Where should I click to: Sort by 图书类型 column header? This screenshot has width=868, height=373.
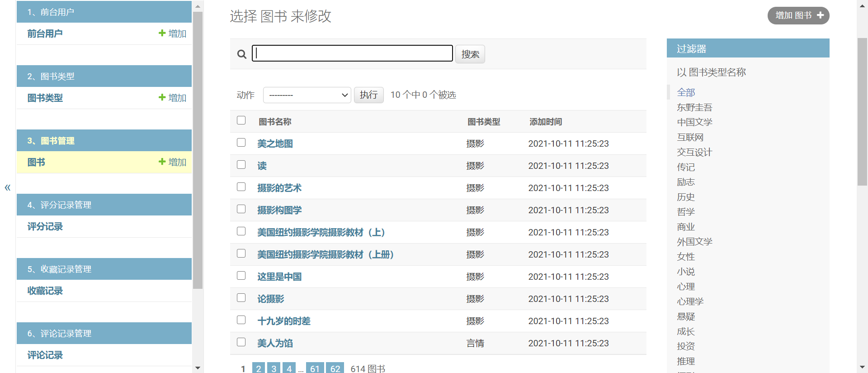pos(484,122)
